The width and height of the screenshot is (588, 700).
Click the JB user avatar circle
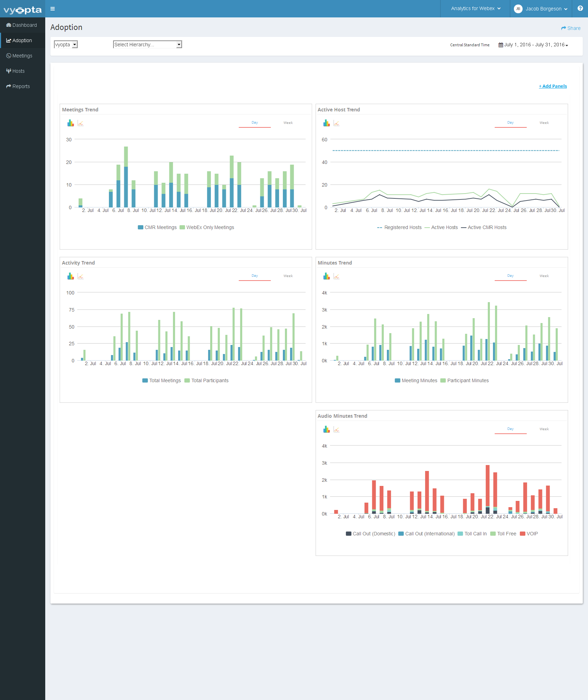[x=518, y=9]
